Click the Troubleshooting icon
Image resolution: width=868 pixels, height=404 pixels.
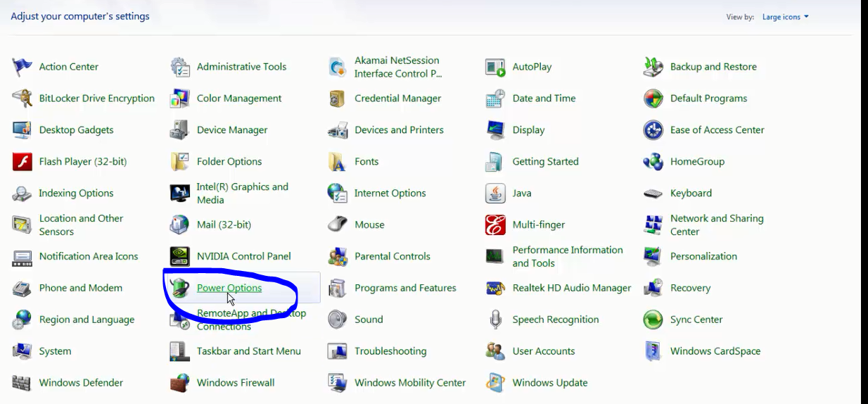[x=338, y=351]
